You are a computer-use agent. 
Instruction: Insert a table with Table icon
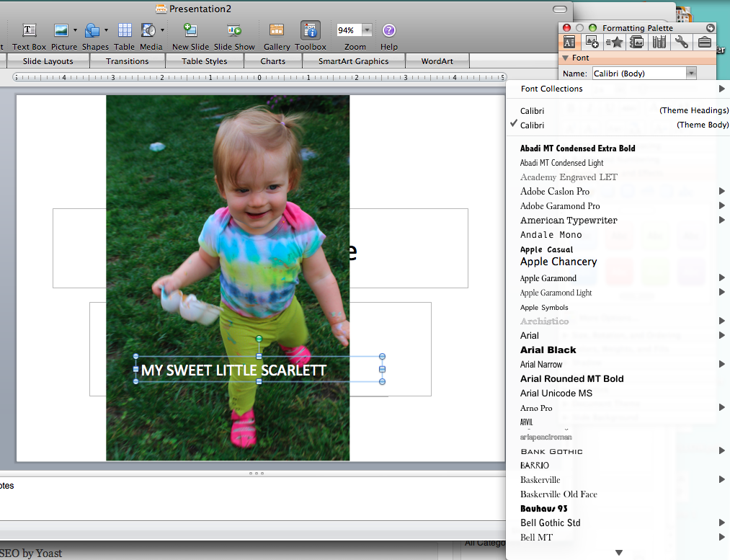point(125,30)
